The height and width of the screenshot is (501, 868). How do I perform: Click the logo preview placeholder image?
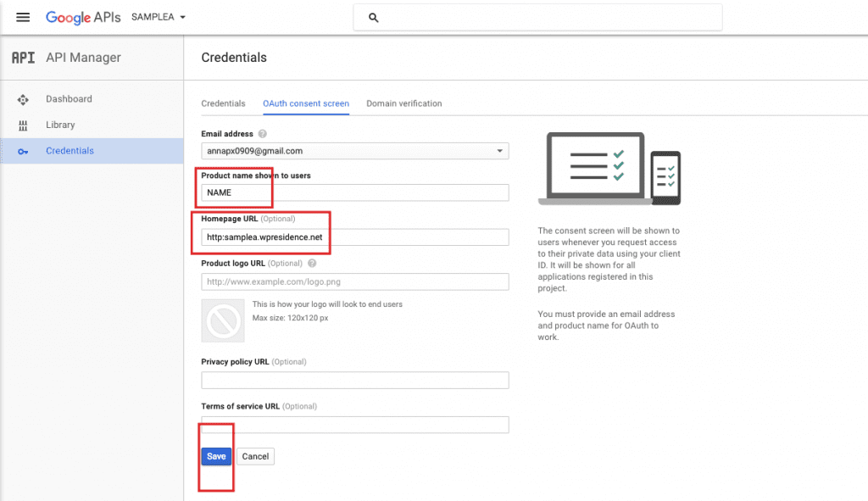pos(223,320)
